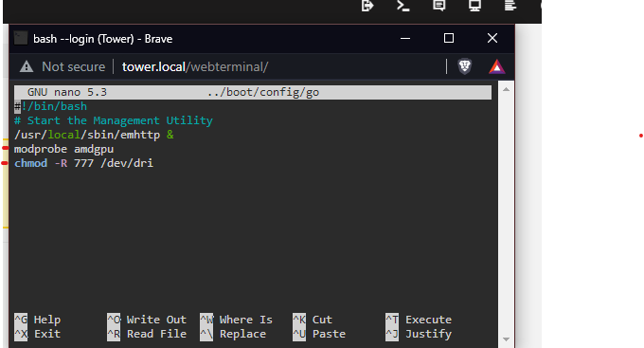This screenshot has height=348, width=644.
Task: Click the monitor info icon in top toolbar
Action: (x=474, y=6)
